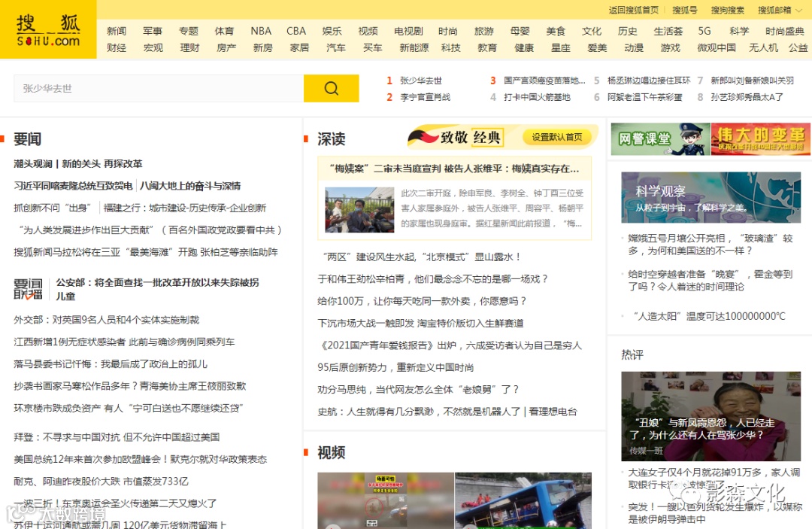Open the 旅游 navigation item

[484, 31]
